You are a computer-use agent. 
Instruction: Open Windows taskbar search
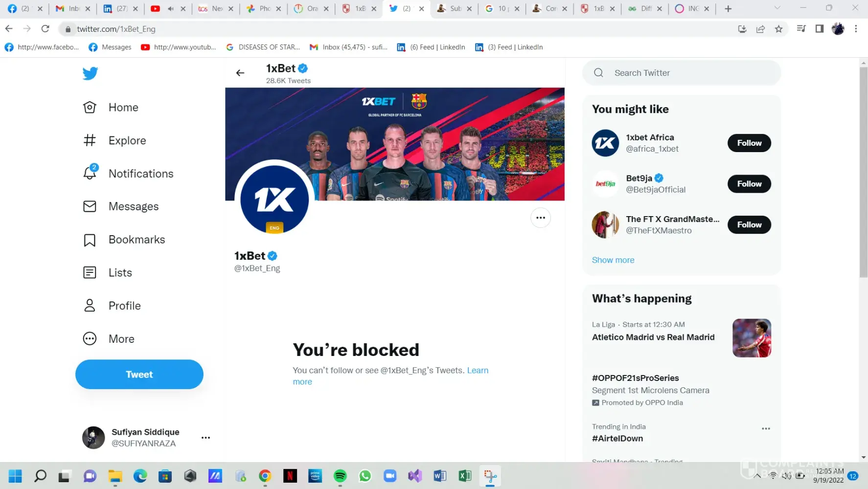pyautogui.click(x=40, y=476)
